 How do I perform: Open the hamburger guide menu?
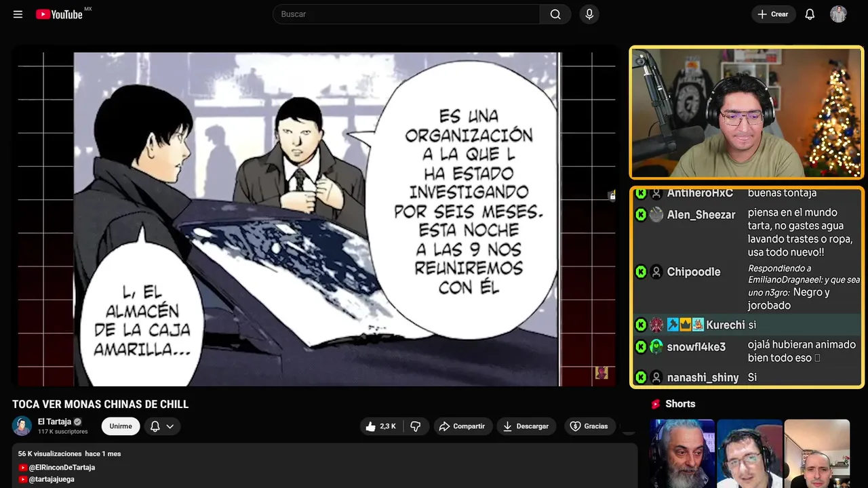[18, 14]
